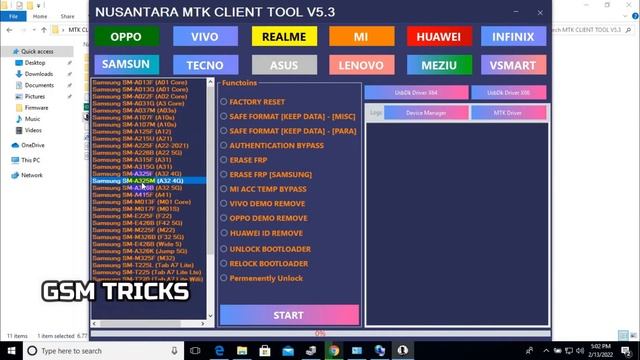640x360 pixels.
Task: Select the REALME brand button
Action: point(284,37)
